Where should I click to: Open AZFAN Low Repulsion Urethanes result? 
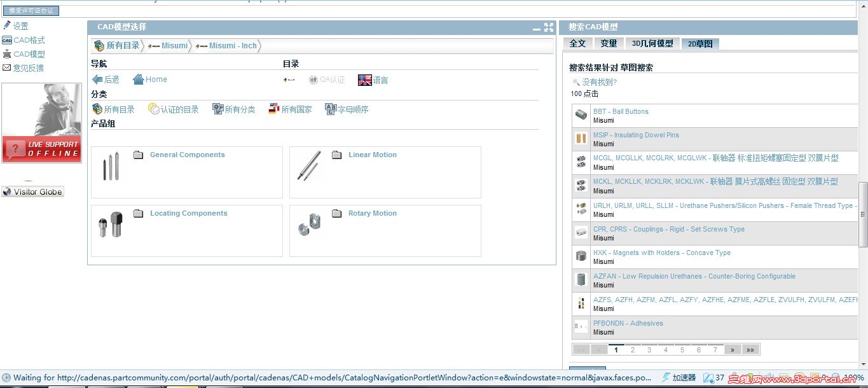(694, 276)
